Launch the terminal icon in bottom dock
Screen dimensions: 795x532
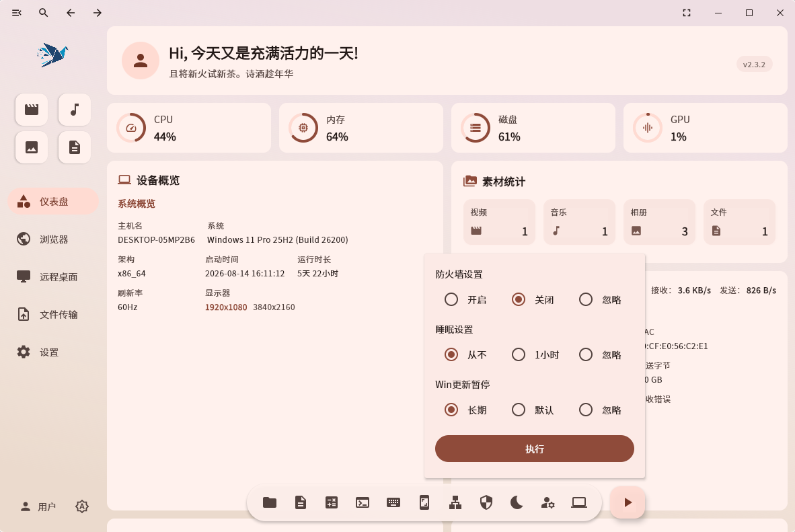coord(363,502)
